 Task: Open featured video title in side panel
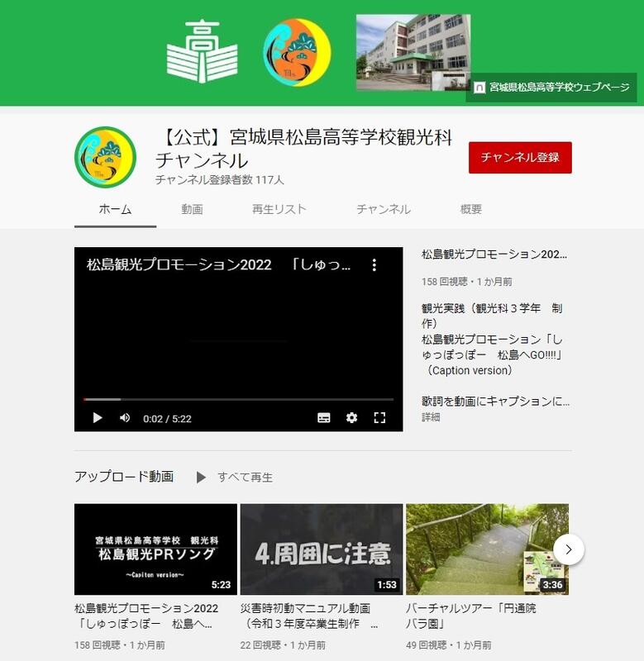coord(494,254)
